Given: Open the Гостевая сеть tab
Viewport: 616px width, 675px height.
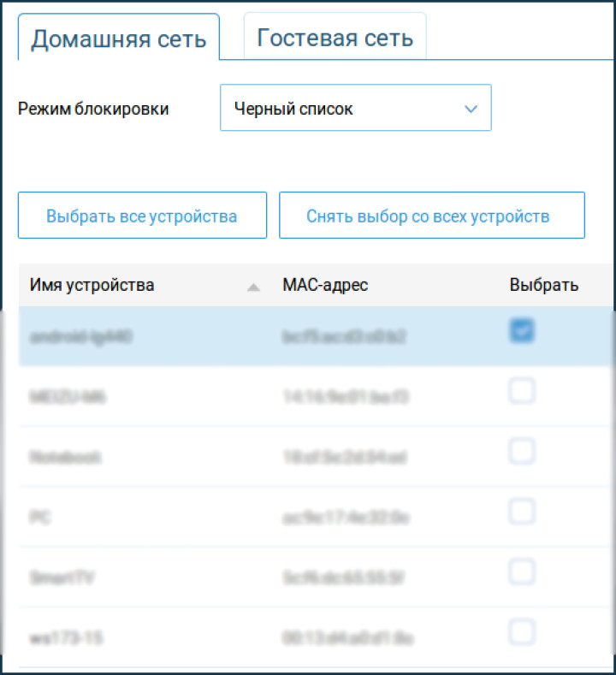Looking at the screenshot, I should point(335,38).
